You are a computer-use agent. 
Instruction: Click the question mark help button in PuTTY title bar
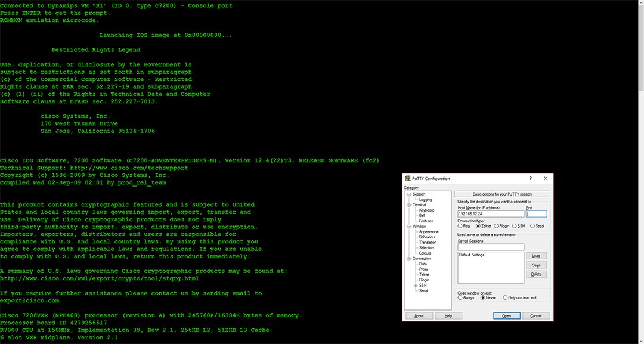point(530,179)
